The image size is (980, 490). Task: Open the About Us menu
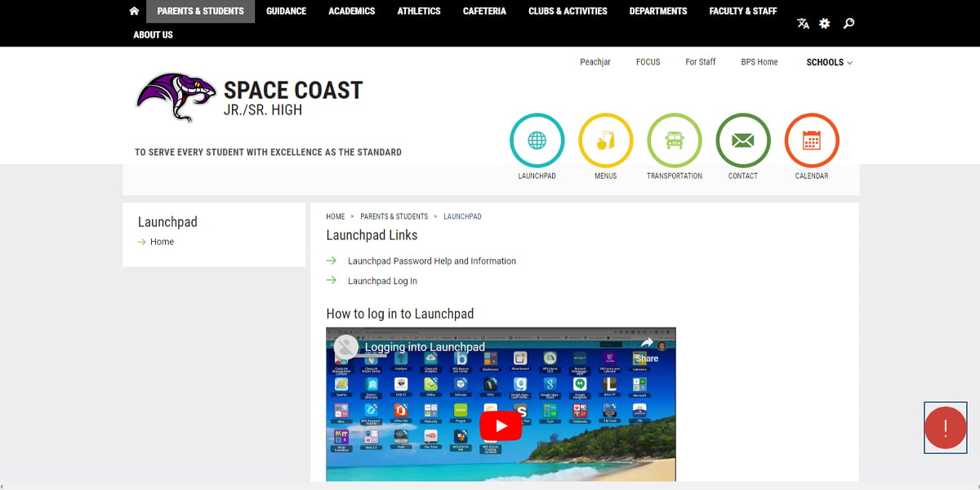tap(154, 35)
